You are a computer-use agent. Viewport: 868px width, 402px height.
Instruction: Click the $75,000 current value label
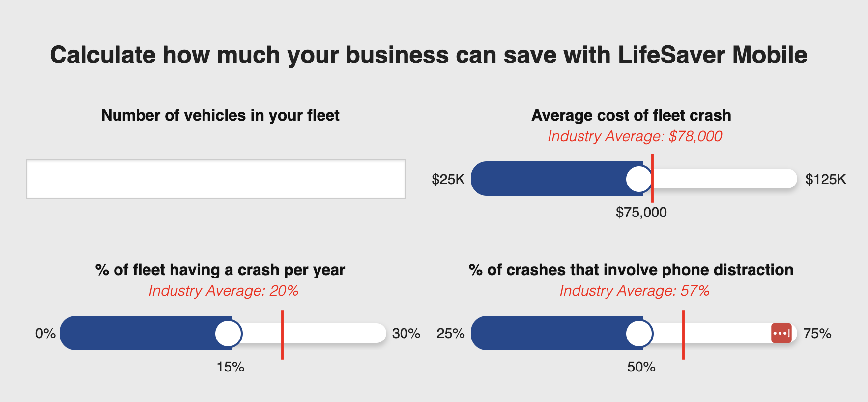[x=641, y=213]
